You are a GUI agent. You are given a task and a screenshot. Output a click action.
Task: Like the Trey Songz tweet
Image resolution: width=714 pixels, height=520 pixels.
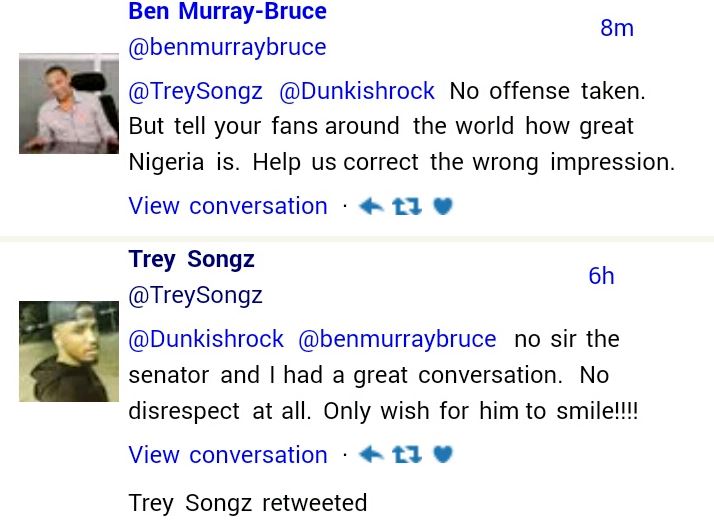coord(443,455)
